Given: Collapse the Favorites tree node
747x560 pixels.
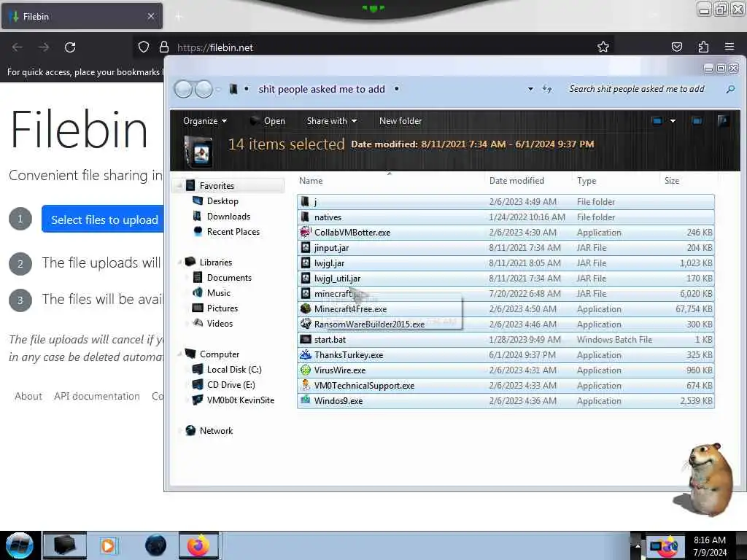Looking at the screenshot, I should [179, 186].
